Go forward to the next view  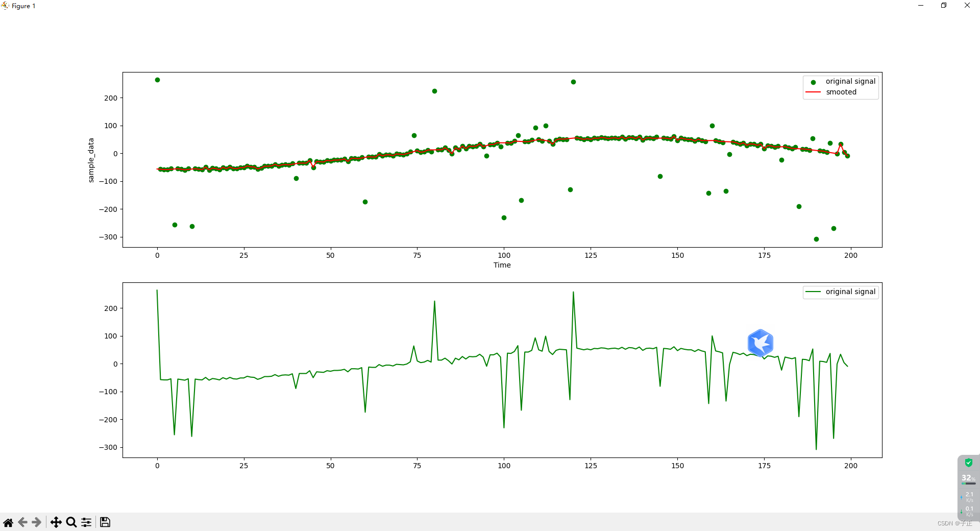[37, 522]
